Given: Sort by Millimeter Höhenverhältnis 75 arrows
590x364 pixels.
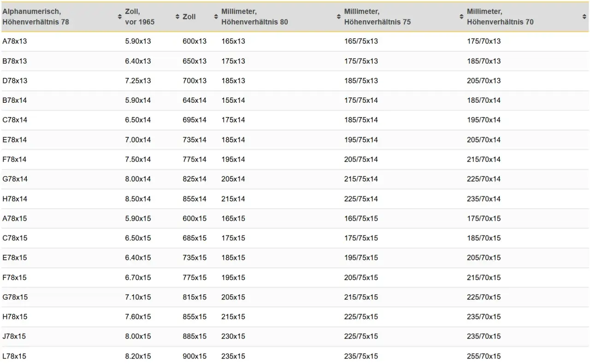Looking at the screenshot, I should (461, 17).
